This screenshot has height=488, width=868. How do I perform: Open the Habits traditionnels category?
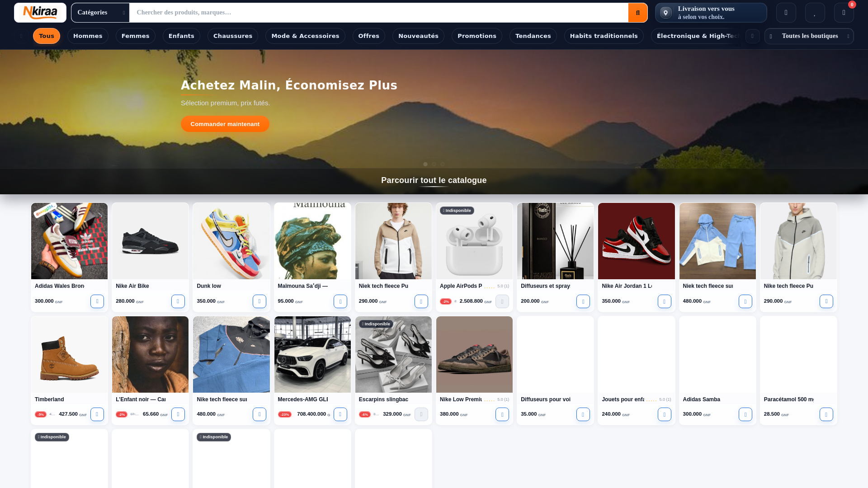pyautogui.click(x=604, y=36)
